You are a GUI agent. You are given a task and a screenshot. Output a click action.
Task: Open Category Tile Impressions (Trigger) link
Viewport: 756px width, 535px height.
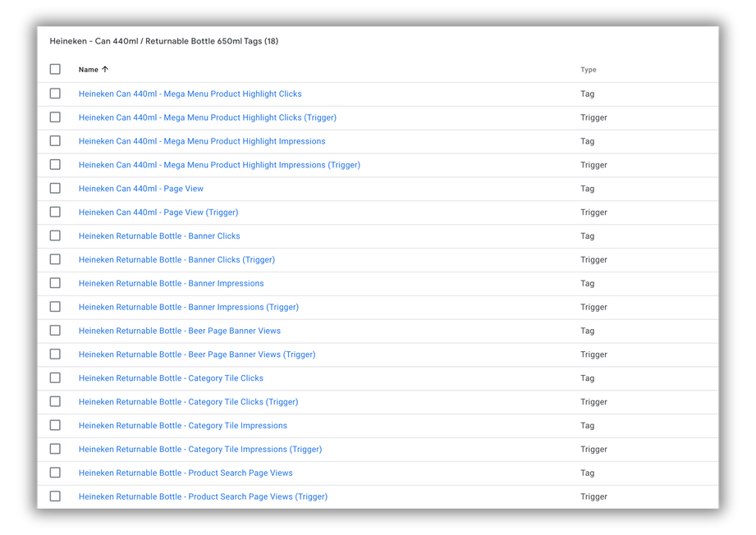(x=200, y=449)
